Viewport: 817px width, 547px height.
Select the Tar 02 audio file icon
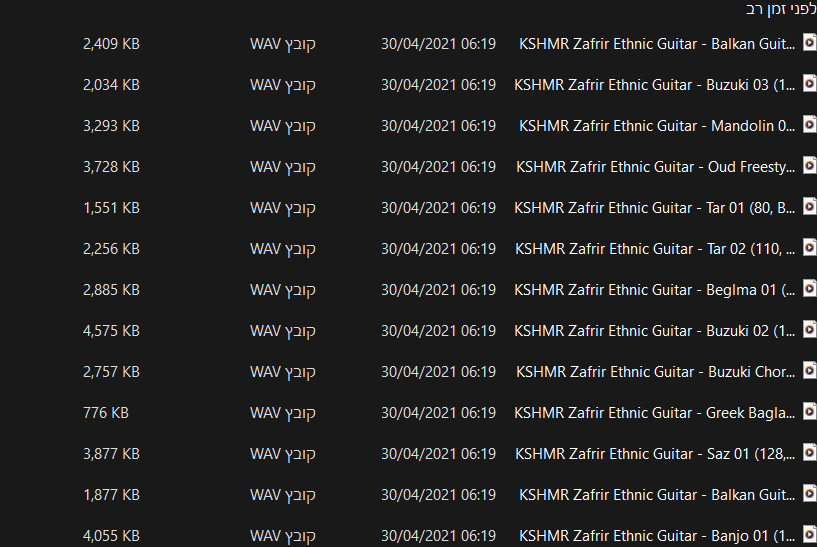point(809,248)
